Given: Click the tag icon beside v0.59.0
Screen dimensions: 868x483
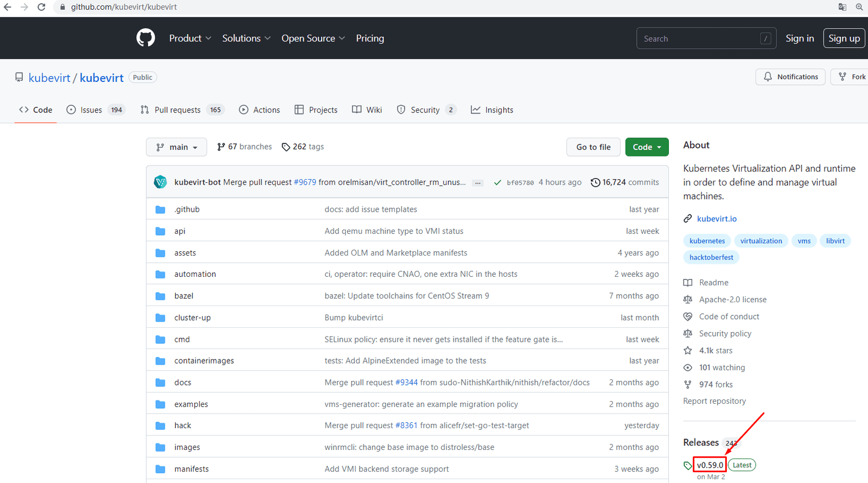Looking at the screenshot, I should pyautogui.click(x=688, y=465).
